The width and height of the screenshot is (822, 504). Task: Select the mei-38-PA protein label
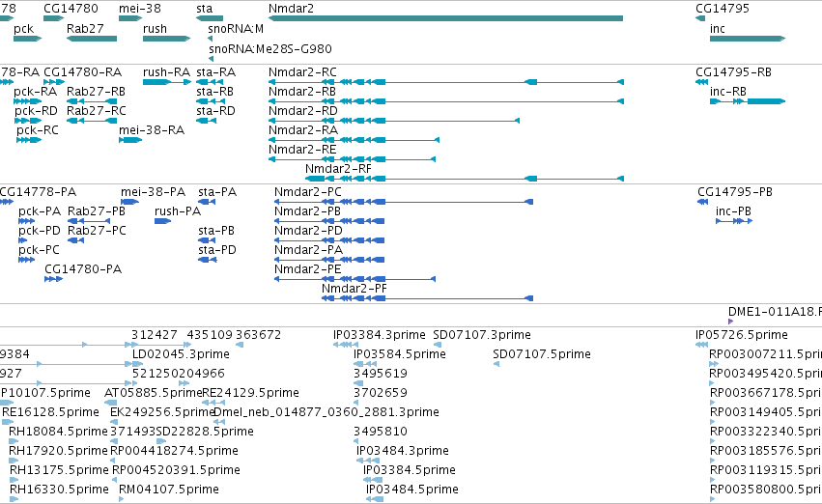(x=153, y=192)
